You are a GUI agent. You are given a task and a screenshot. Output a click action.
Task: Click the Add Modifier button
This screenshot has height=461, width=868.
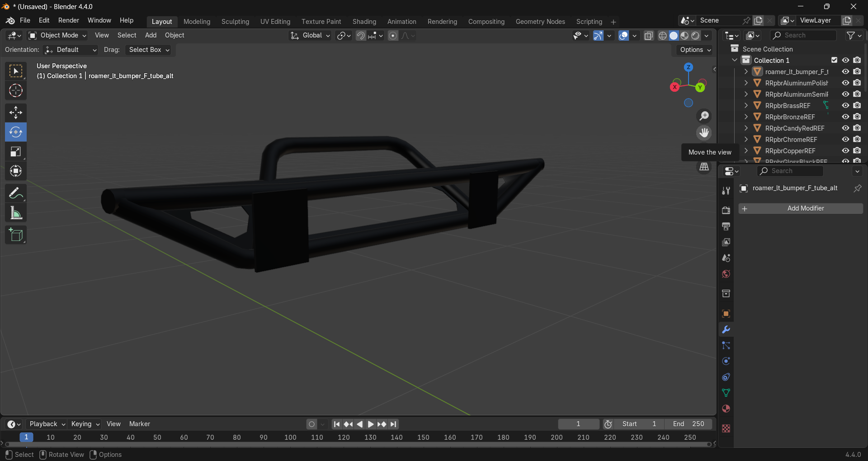[801, 208]
